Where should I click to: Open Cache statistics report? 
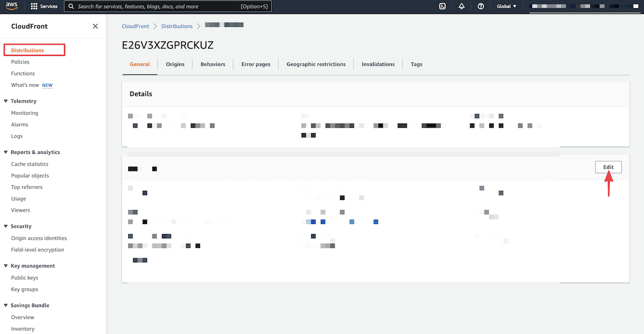30,164
